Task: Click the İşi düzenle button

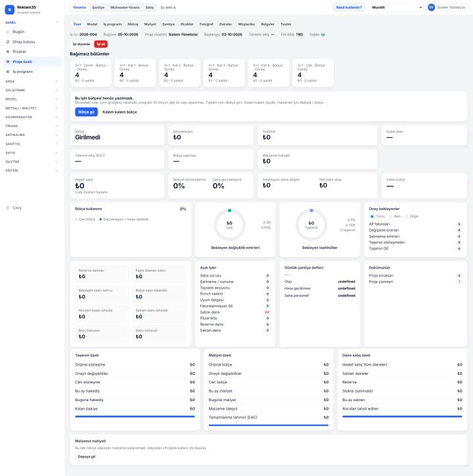Action: click(81, 44)
